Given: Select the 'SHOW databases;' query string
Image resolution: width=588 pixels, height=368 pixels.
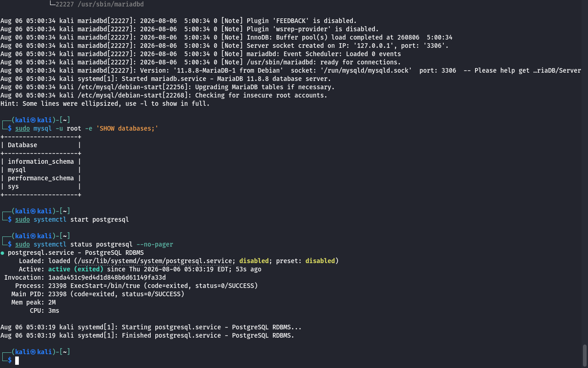Looking at the screenshot, I should point(127,128).
